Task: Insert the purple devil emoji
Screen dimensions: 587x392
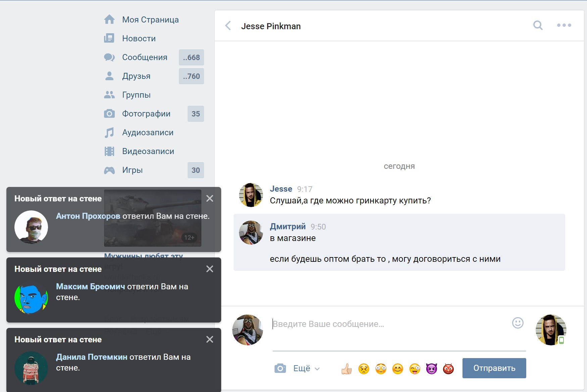Action: click(432, 369)
